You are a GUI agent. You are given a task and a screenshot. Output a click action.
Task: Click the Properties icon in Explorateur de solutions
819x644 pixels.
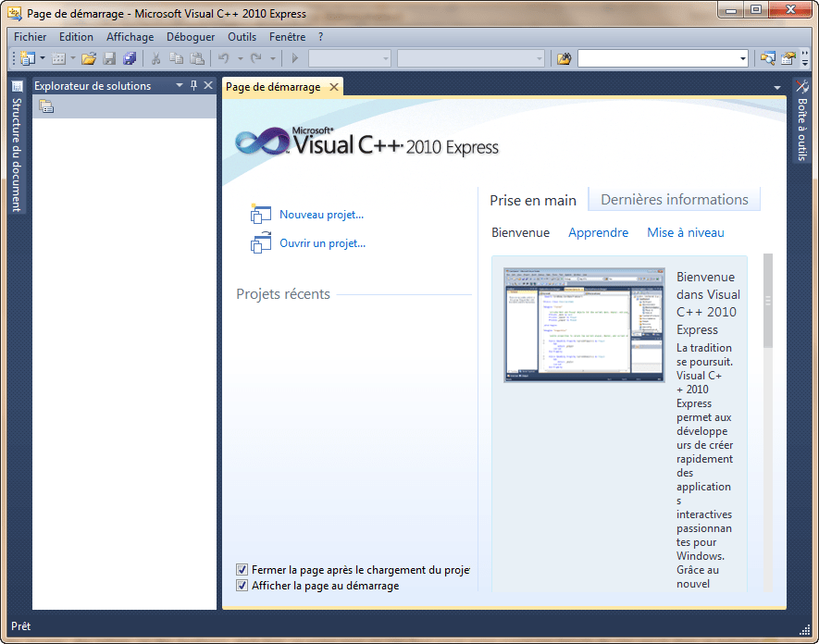pyautogui.click(x=46, y=106)
